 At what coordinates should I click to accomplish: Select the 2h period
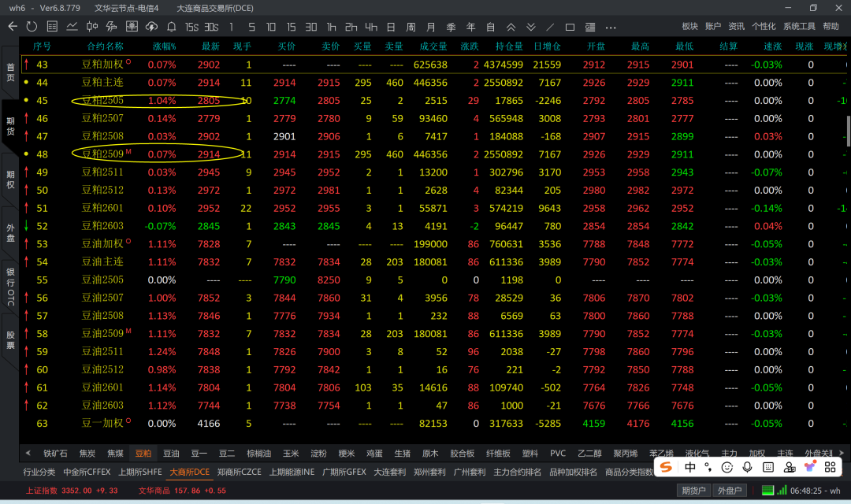point(351,27)
